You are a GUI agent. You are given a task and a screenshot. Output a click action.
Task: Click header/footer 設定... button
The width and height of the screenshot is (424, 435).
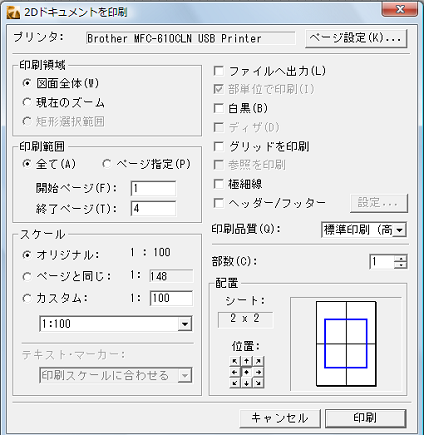pyautogui.click(x=379, y=203)
